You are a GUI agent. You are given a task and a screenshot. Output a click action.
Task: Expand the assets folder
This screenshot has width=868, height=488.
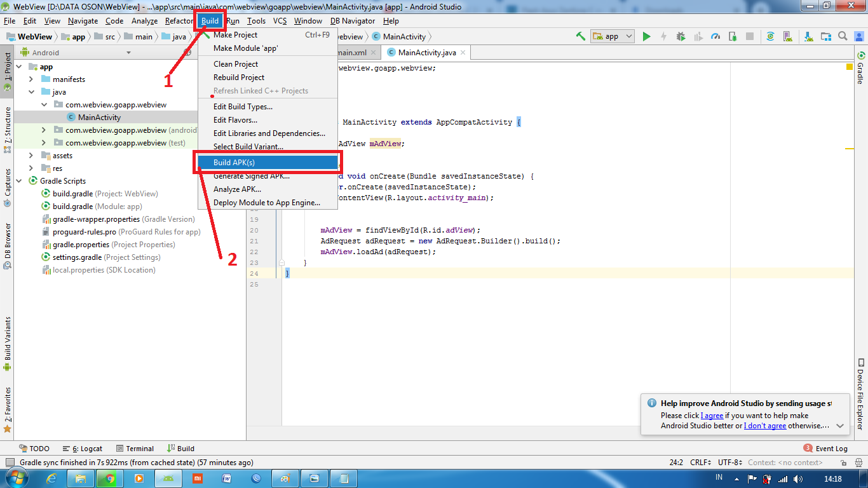coord(31,156)
